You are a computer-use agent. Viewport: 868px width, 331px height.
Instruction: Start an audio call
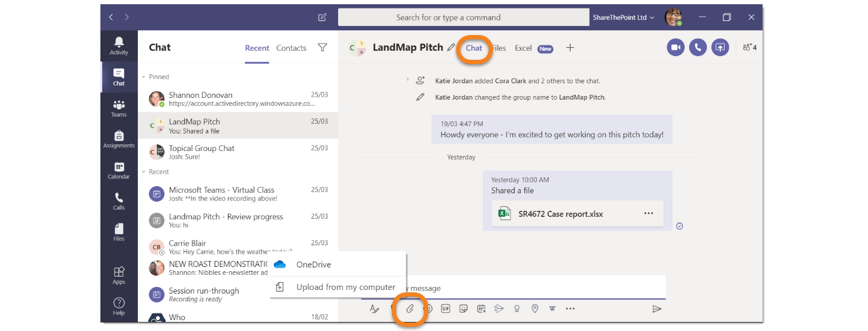tap(698, 48)
